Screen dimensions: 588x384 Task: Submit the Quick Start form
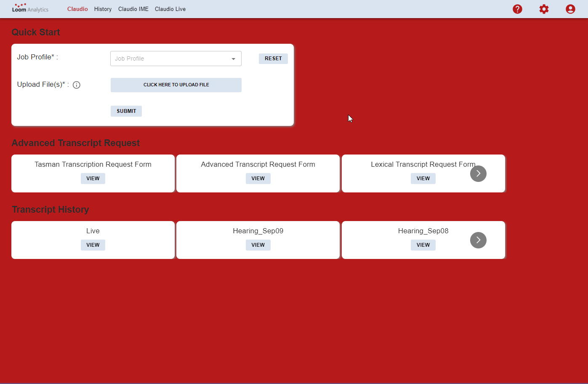[x=126, y=111]
